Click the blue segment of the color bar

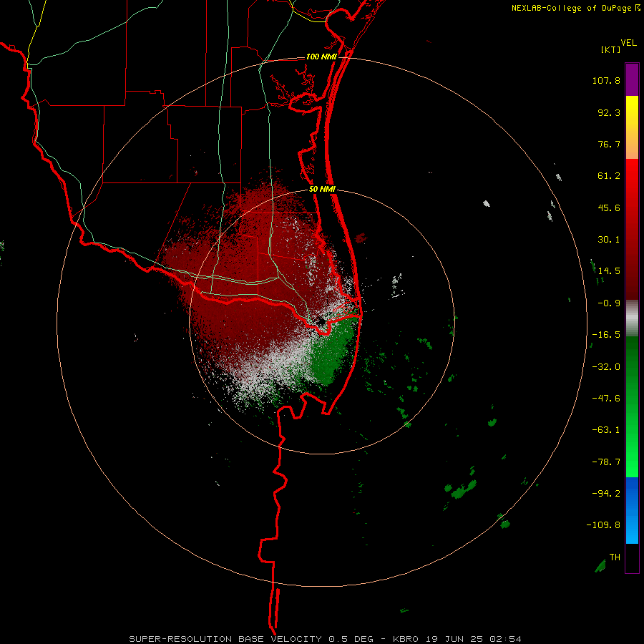[632, 510]
